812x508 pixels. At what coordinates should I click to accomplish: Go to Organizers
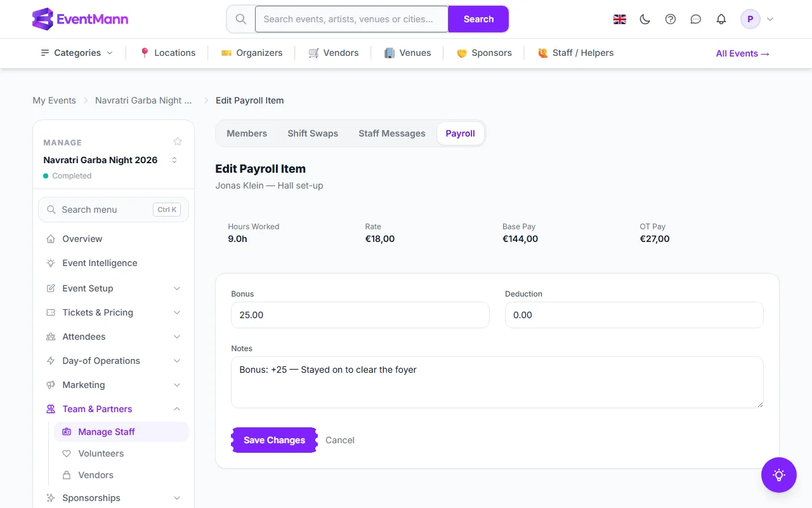click(252, 53)
